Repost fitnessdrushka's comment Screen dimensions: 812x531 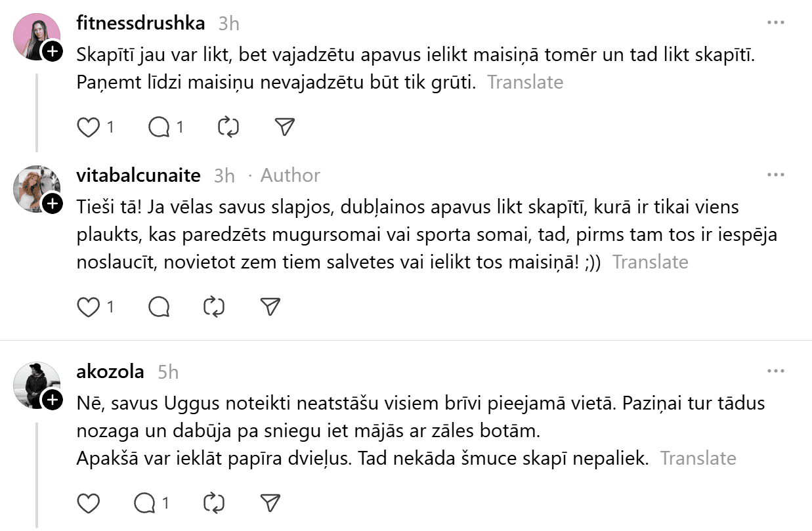point(228,127)
